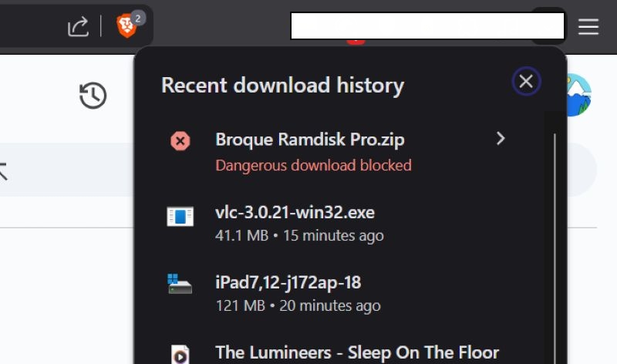Click the vlc download size and time details

pos(299,235)
